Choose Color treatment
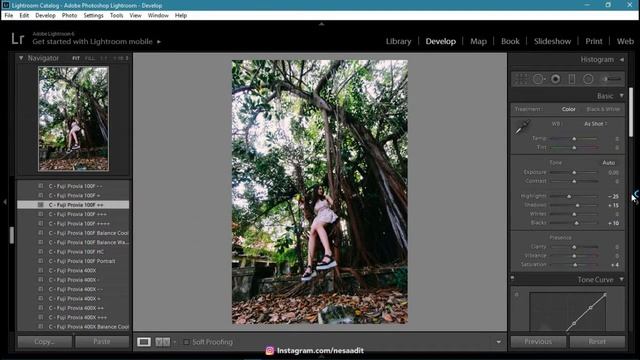Image resolution: width=640 pixels, height=360 pixels. pyautogui.click(x=568, y=109)
